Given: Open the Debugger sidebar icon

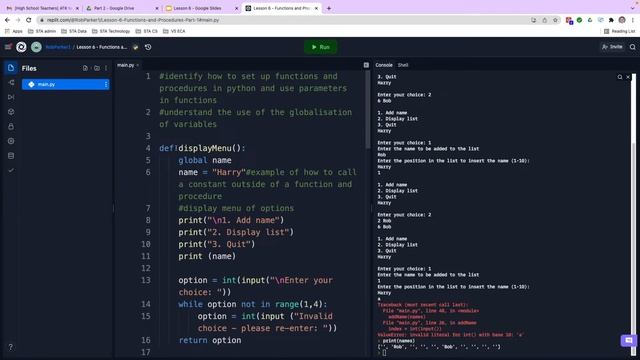Looking at the screenshot, I should tap(11, 97).
